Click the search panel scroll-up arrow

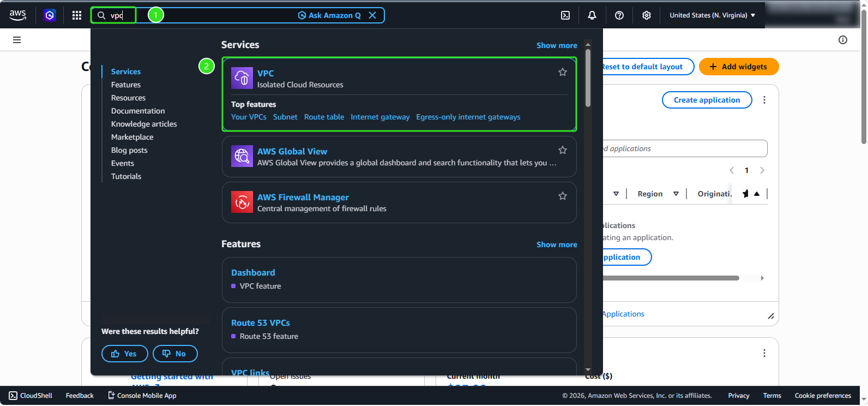[588, 45]
